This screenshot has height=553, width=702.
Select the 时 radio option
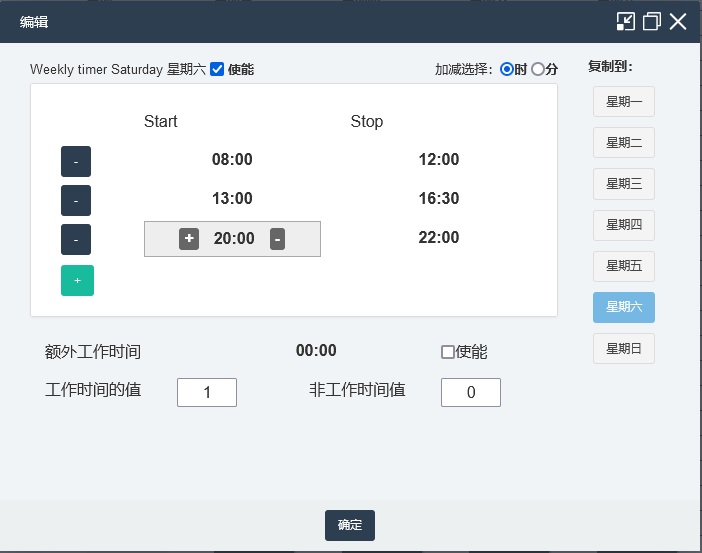click(507, 69)
